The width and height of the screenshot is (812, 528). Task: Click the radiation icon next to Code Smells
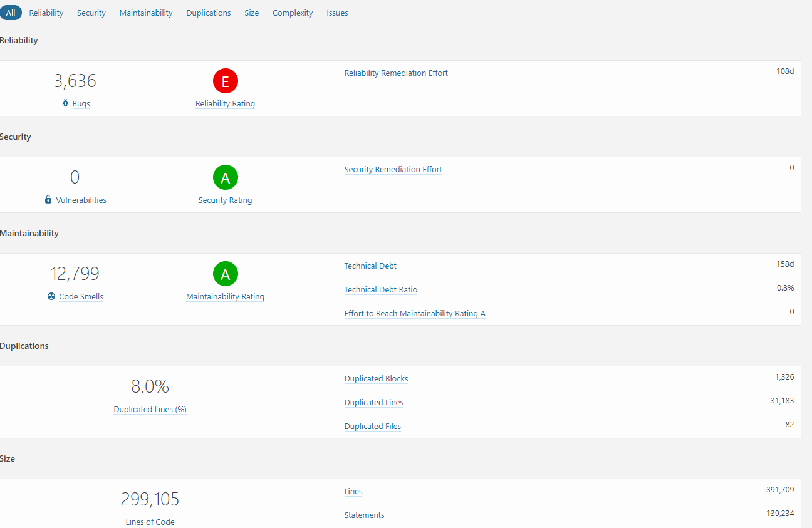click(51, 296)
